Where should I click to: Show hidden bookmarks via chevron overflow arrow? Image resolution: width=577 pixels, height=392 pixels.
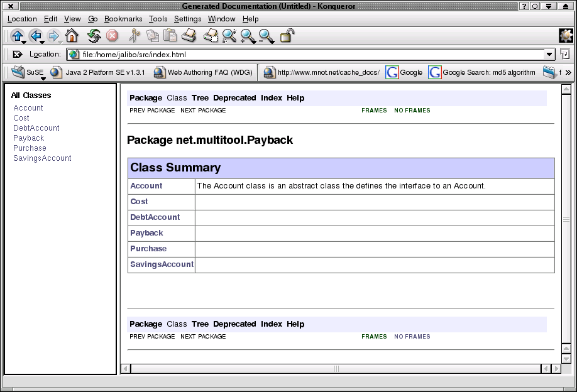click(x=569, y=72)
